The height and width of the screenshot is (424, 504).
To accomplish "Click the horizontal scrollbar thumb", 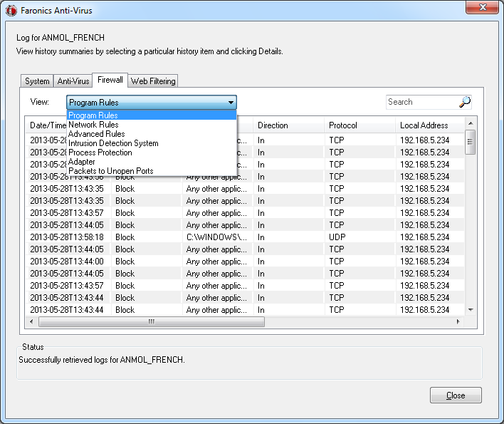I will [152, 321].
